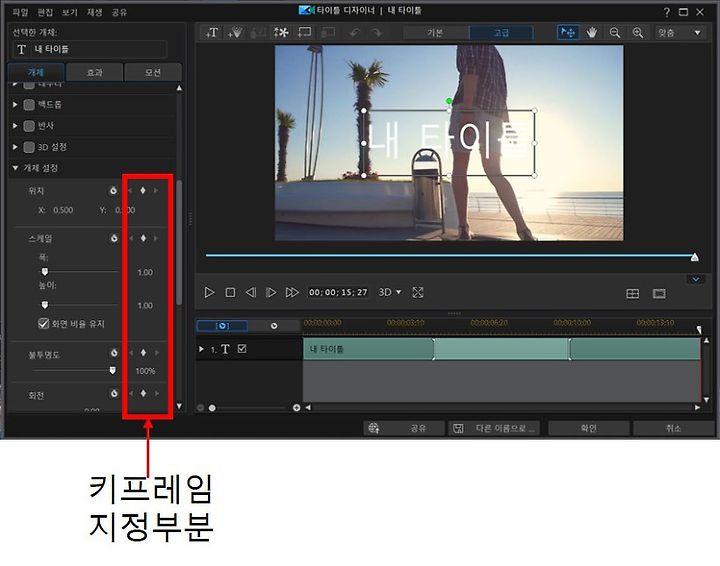
Task: Expand the 반사 section arrow
Action: click(x=15, y=126)
